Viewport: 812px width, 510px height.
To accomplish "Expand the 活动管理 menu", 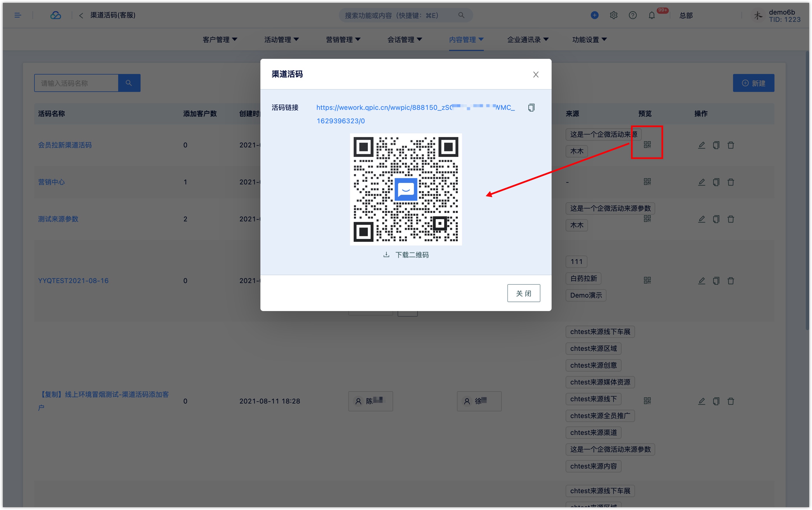I will (281, 40).
